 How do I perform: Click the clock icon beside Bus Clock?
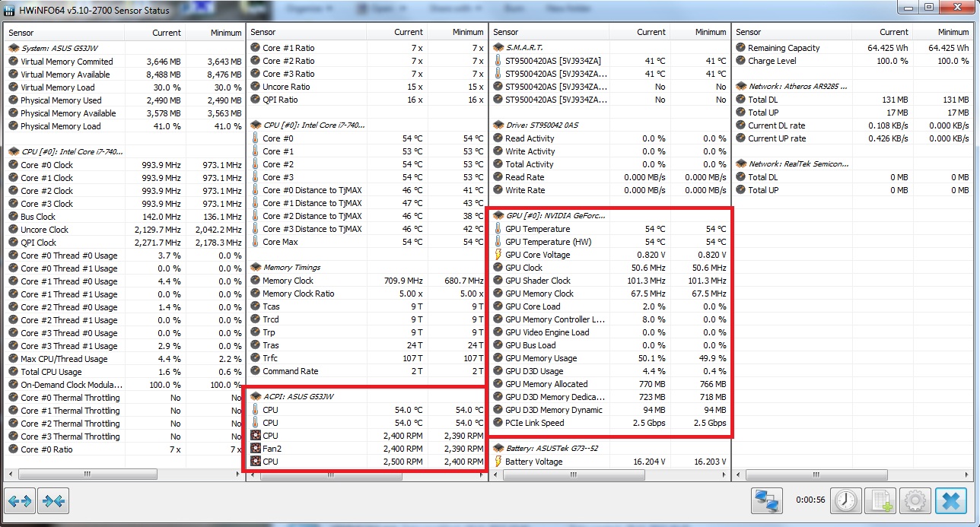[x=13, y=217]
